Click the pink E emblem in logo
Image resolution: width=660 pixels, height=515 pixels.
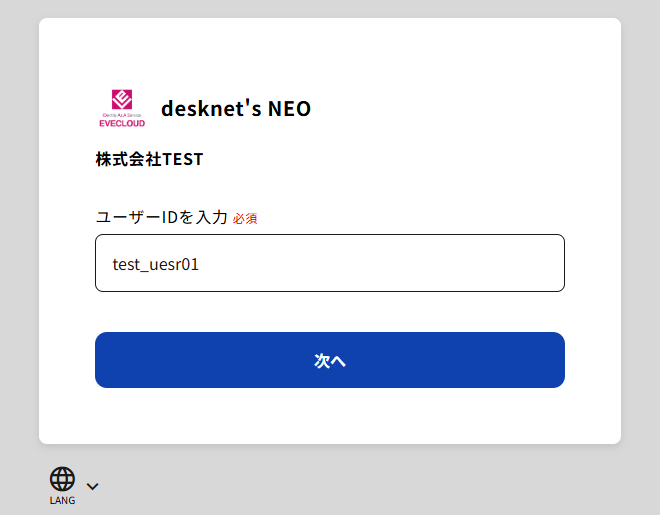click(x=122, y=101)
